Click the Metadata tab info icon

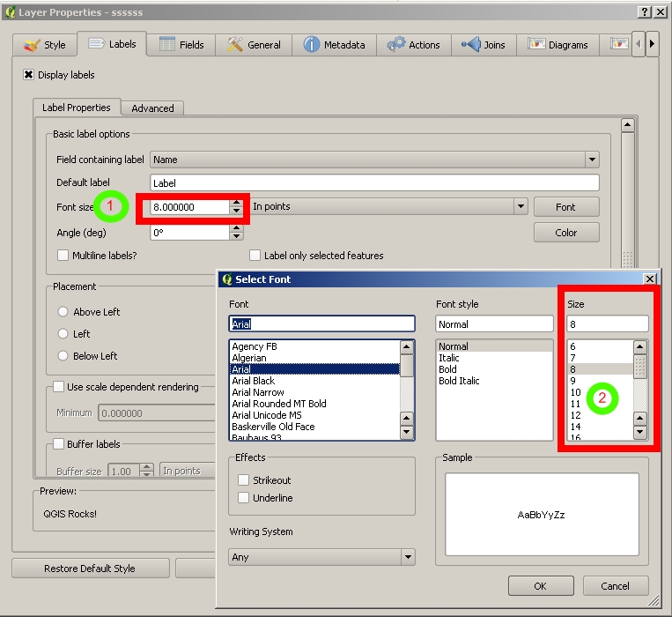coord(311,45)
